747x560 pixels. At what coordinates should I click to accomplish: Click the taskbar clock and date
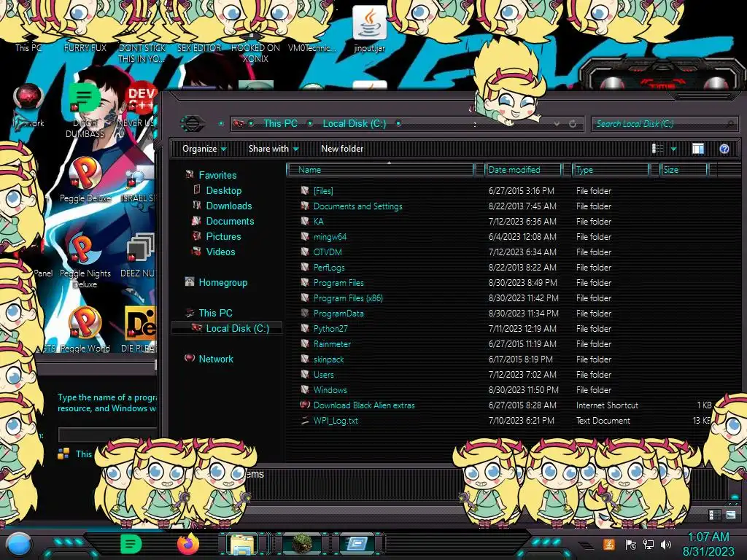pyautogui.click(x=708, y=544)
